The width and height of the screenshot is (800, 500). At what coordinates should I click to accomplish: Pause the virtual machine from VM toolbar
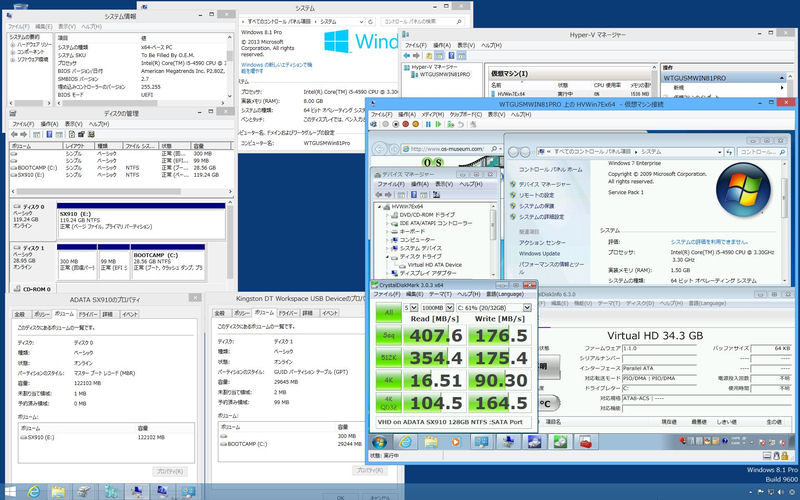tap(428, 124)
